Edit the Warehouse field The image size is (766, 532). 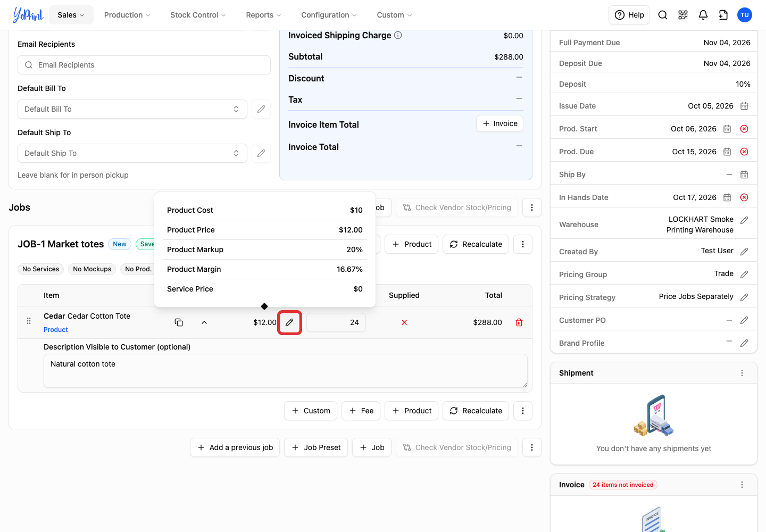pos(744,220)
